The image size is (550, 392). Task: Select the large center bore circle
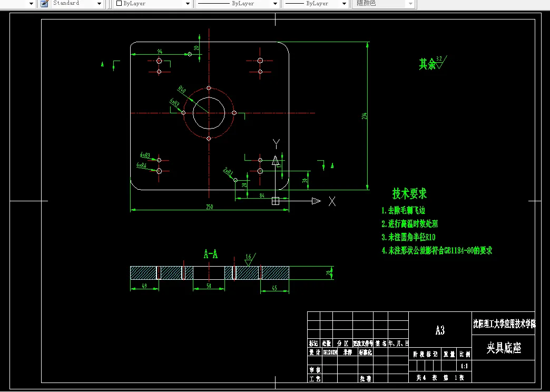click(x=209, y=113)
